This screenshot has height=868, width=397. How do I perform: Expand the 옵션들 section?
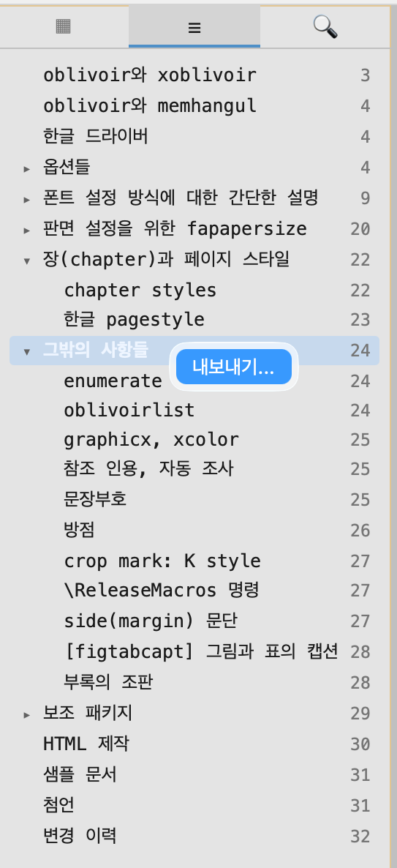coord(26,168)
